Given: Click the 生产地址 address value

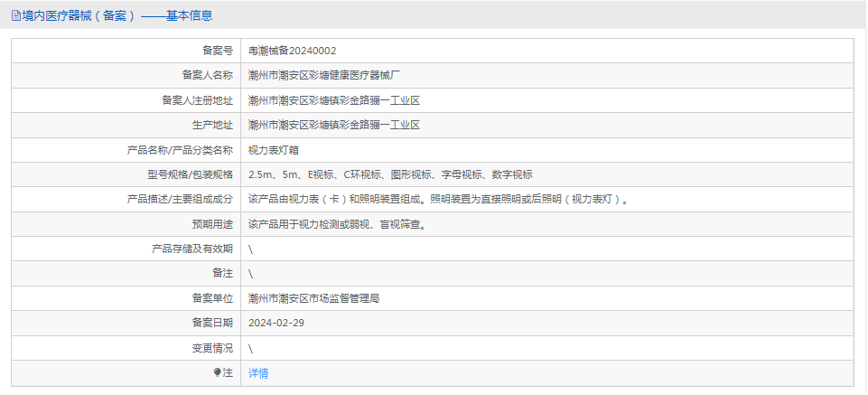Looking at the screenshot, I should 333,125.
